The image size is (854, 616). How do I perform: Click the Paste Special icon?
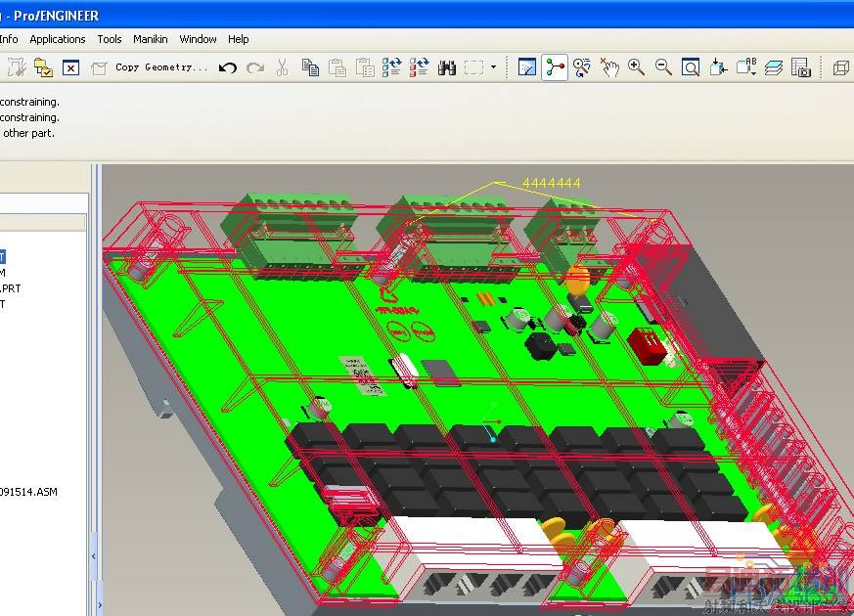click(365, 67)
